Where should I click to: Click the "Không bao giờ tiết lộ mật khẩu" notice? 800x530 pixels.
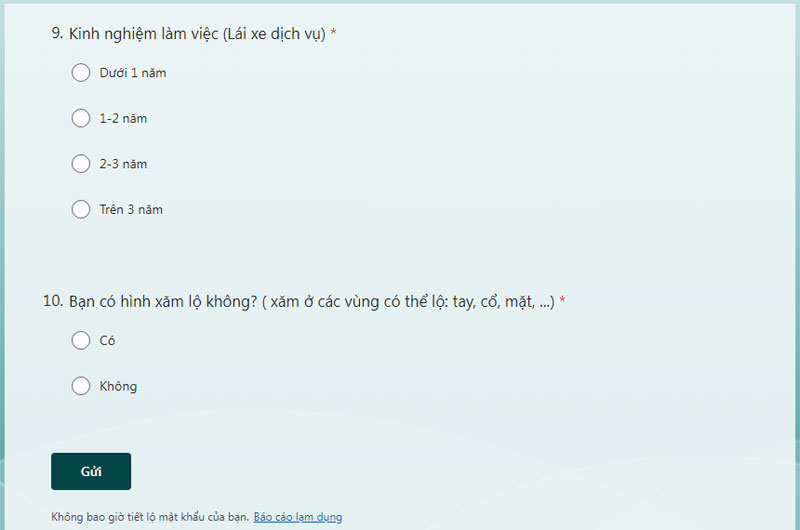(x=150, y=517)
